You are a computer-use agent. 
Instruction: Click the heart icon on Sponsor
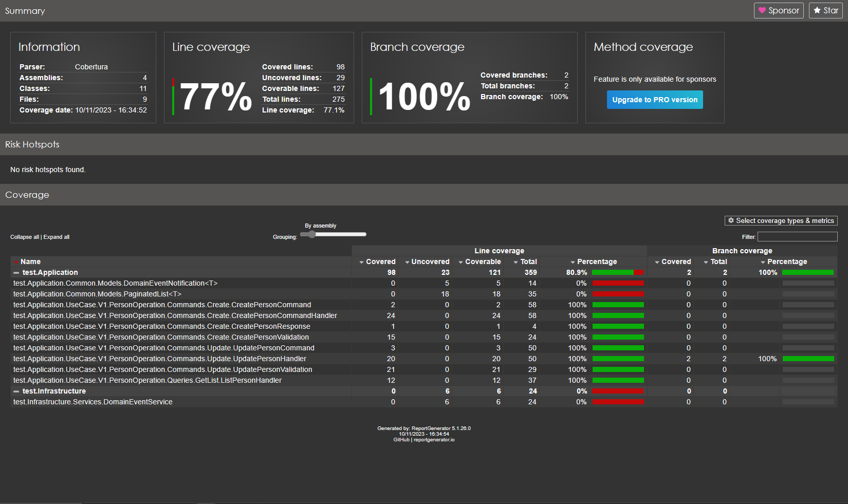(x=762, y=10)
